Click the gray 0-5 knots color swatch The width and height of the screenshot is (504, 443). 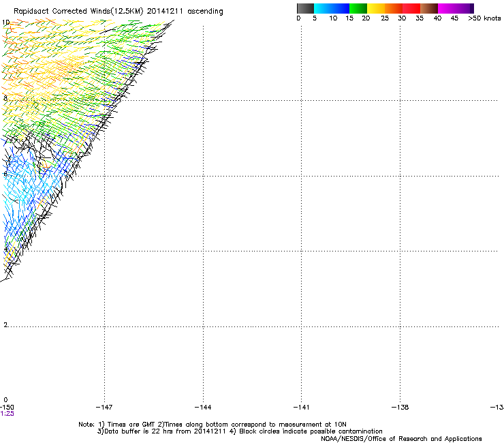pos(305,8)
